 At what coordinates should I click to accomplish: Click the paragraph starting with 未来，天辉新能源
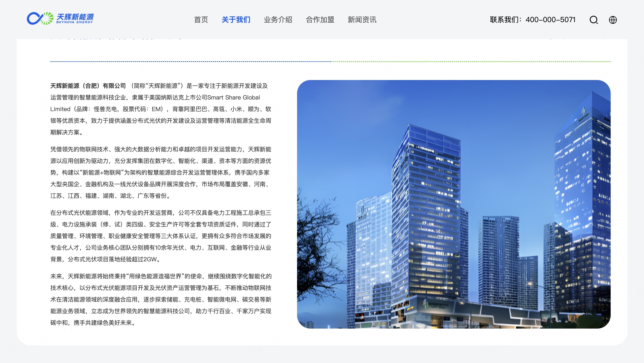point(161,299)
